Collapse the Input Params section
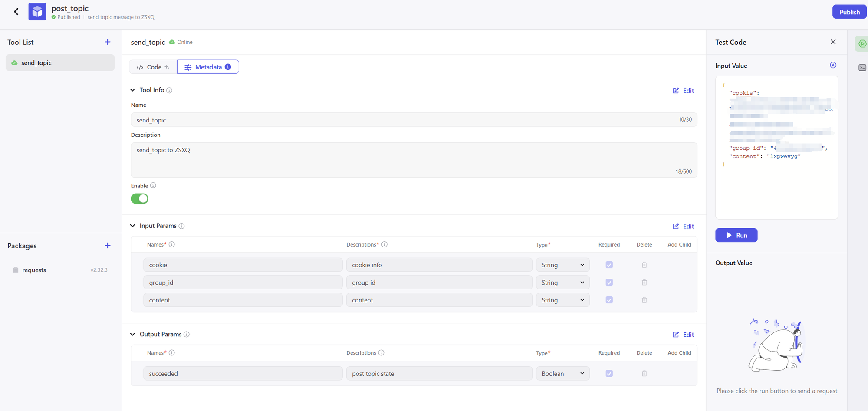Image resolution: width=868 pixels, height=411 pixels. 133,226
